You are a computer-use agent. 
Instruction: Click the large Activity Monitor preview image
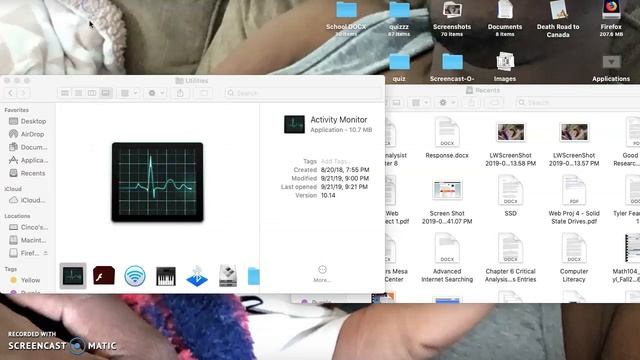158,182
